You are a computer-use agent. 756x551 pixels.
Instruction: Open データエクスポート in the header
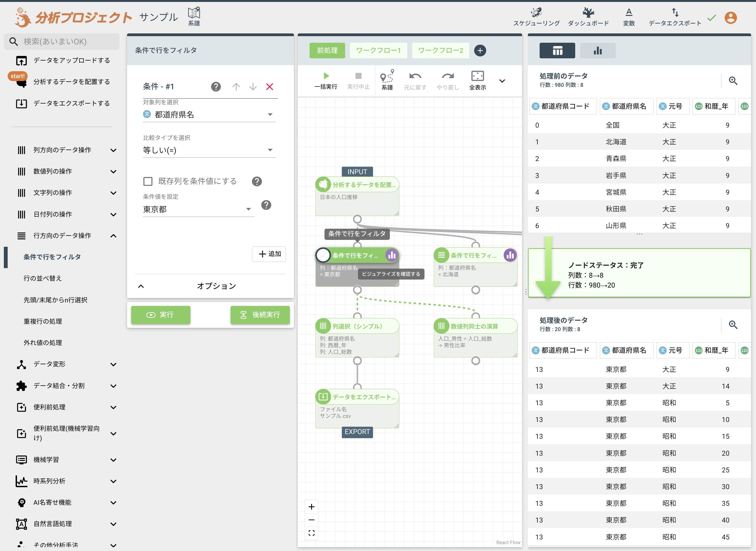(675, 17)
